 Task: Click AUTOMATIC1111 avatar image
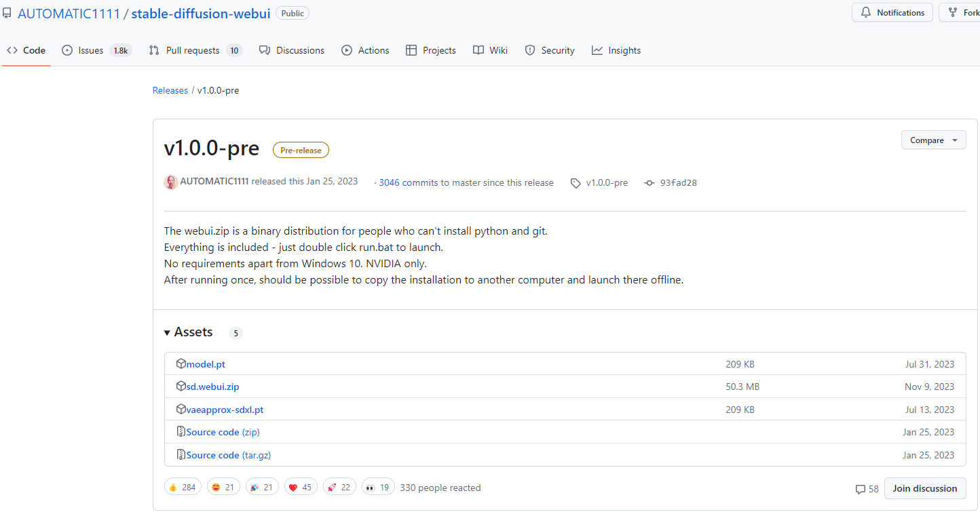pos(171,182)
